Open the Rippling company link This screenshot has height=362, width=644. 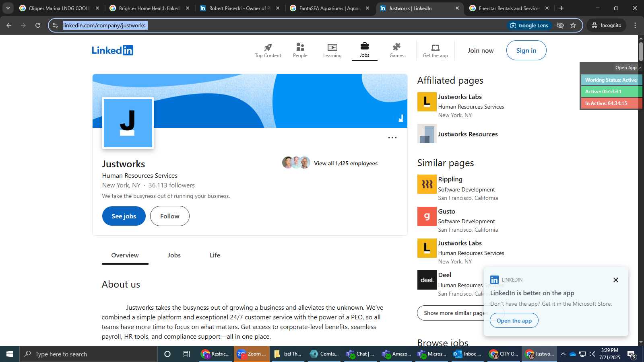coord(450,179)
